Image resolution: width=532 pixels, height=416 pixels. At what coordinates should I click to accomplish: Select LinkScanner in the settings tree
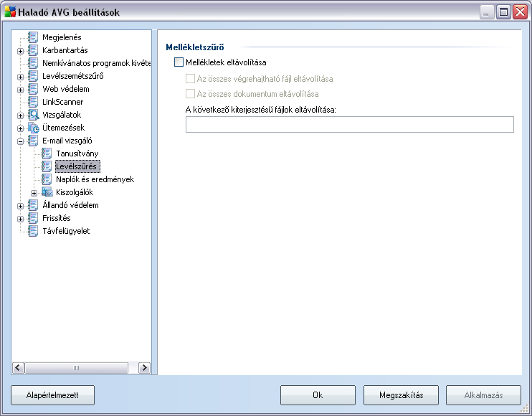pyautogui.click(x=63, y=102)
